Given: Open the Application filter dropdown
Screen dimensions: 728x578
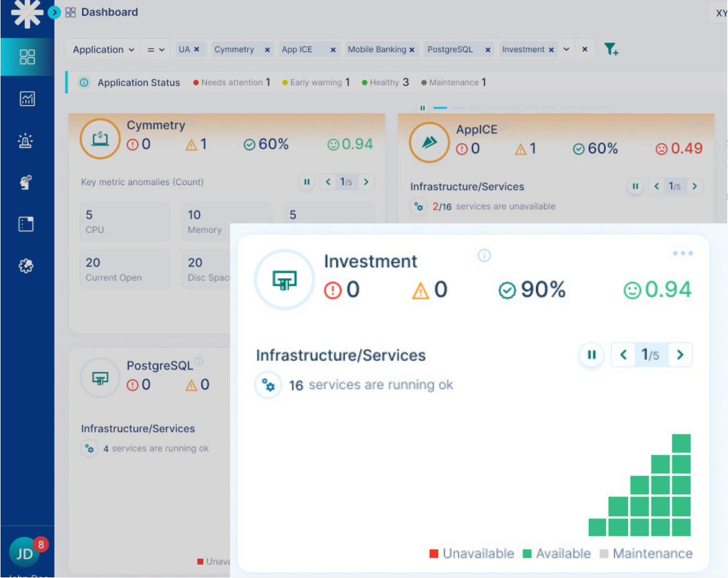Looking at the screenshot, I should (x=103, y=50).
